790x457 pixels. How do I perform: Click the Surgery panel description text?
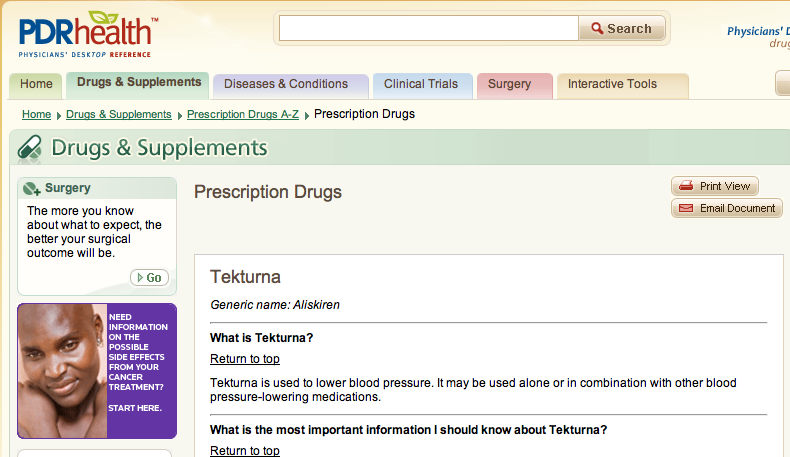94,232
